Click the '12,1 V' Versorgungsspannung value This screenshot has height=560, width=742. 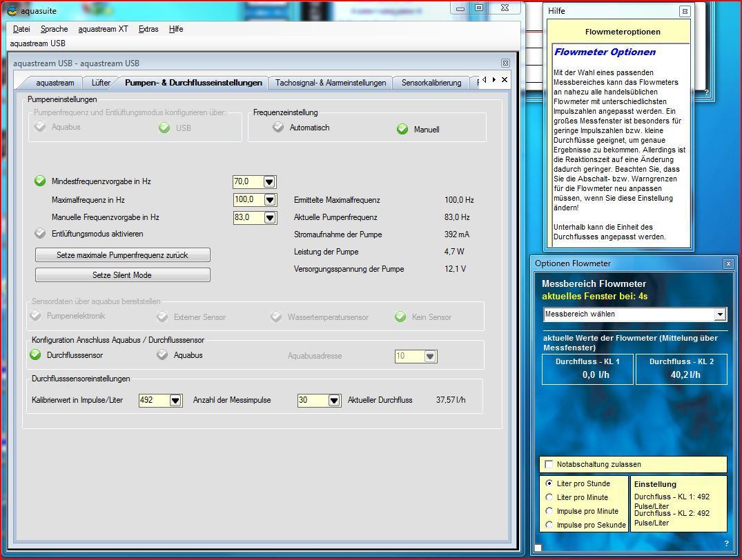(455, 269)
